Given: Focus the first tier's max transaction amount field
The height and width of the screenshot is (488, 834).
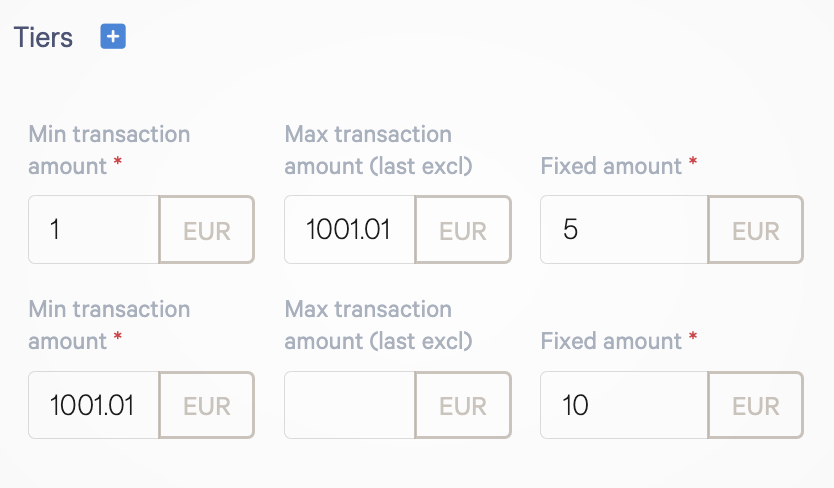Looking at the screenshot, I should tap(349, 230).
